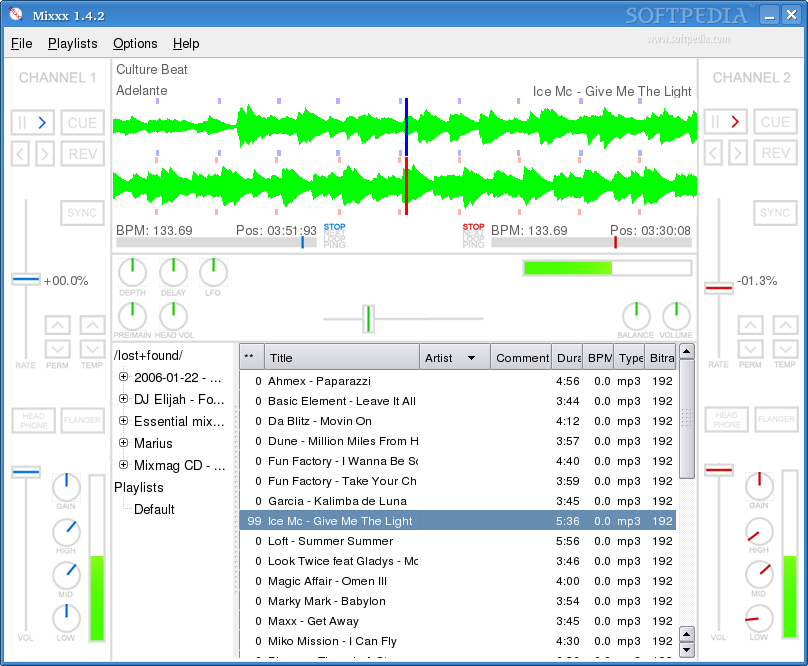Image resolution: width=808 pixels, height=666 pixels.
Task: Nudge Channel 1 permanent rate up
Action: (x=57, y=325)
